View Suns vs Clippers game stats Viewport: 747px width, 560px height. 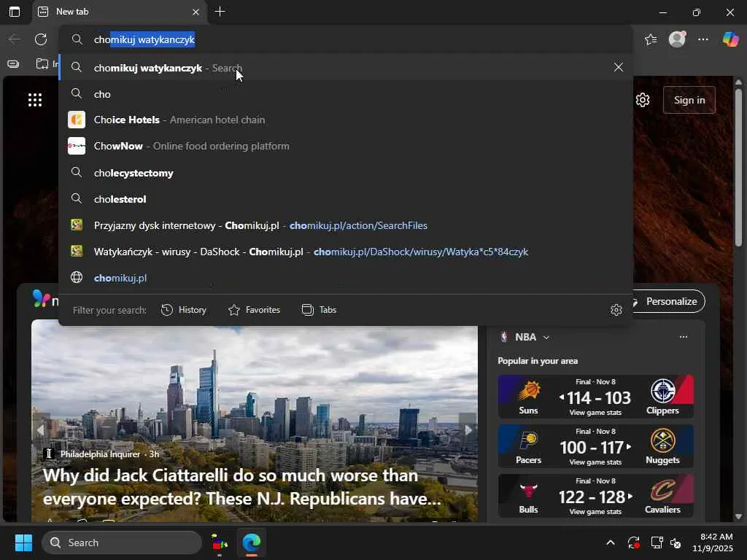pos(595,413)
